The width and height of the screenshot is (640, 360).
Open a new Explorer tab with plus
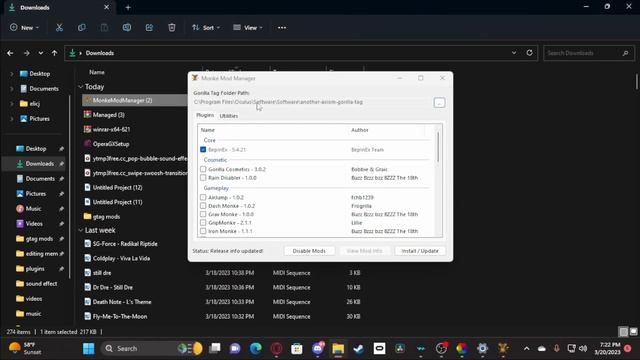(128, 7)
